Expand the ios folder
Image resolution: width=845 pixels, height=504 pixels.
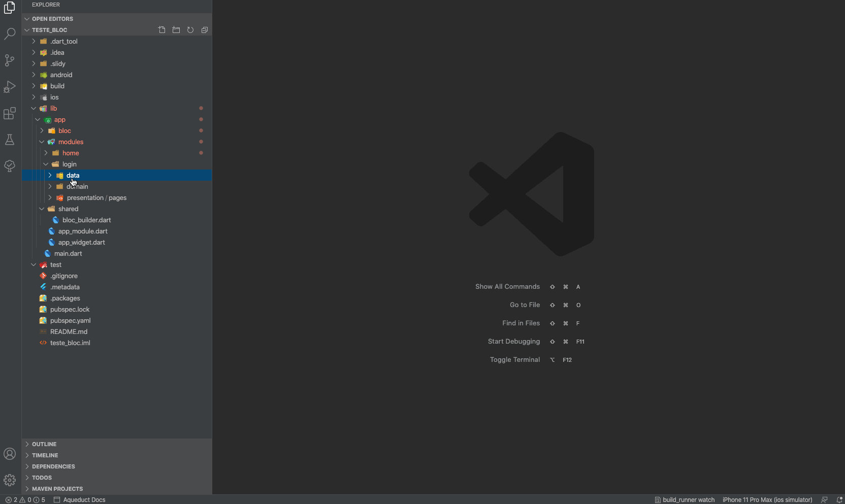pyautogui.click(x=117, y=97)
